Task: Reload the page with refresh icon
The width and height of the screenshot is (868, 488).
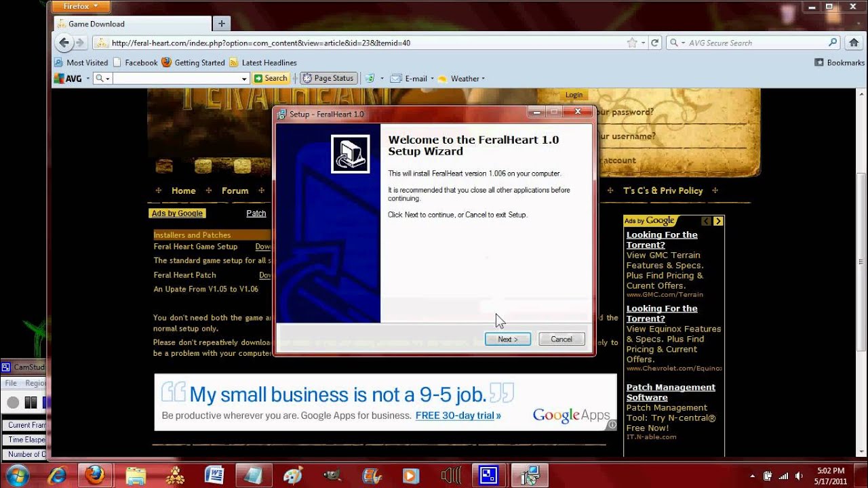Action: click(x=655, y=43)
